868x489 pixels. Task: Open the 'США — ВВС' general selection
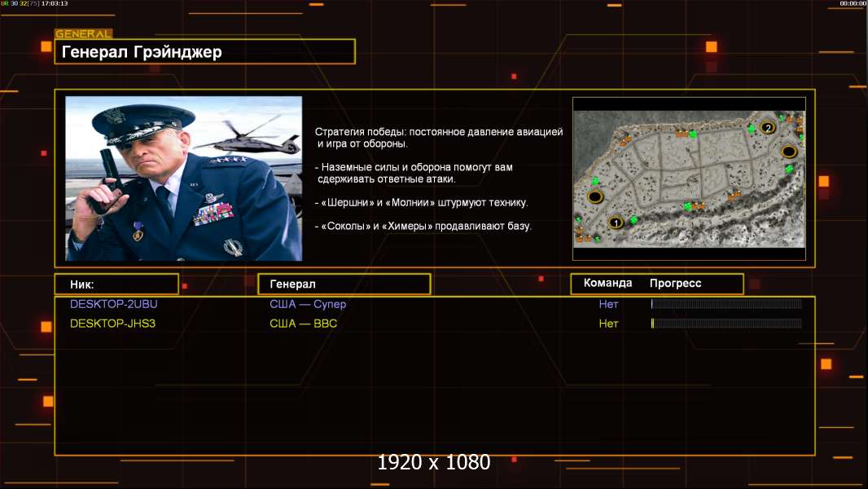click(x=303, y=324)
